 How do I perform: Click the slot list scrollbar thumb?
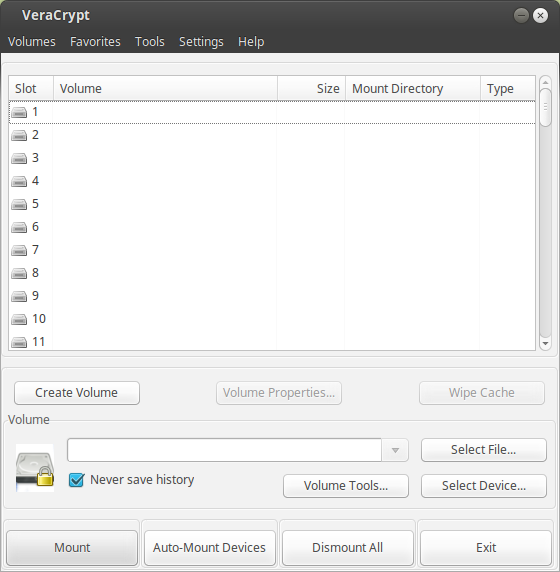click(545, 107)
